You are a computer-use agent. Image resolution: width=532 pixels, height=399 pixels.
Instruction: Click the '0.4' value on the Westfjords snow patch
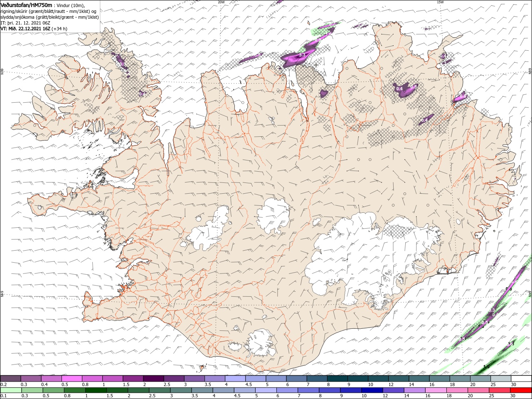(x=142, y=94)
